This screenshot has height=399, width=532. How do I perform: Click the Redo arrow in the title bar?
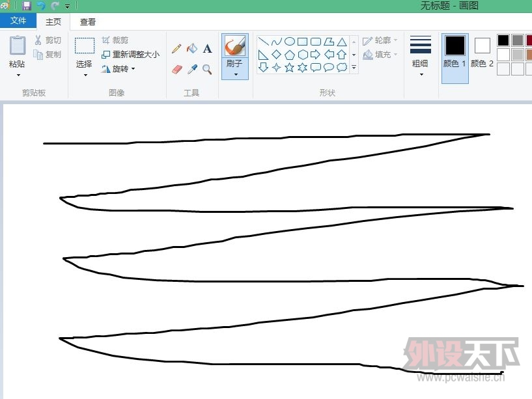coord(55,5)
